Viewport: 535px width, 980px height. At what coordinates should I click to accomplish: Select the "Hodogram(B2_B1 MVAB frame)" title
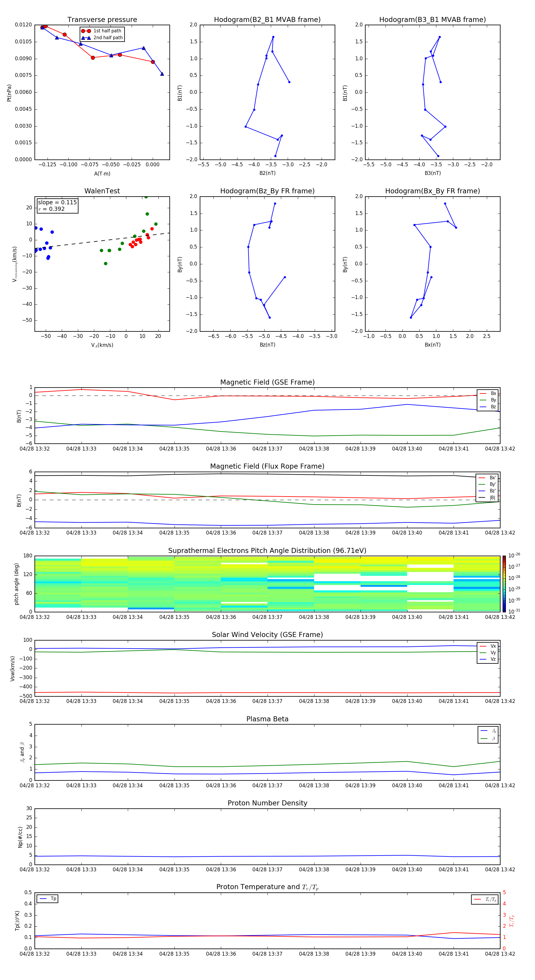(x=267, y=19)
